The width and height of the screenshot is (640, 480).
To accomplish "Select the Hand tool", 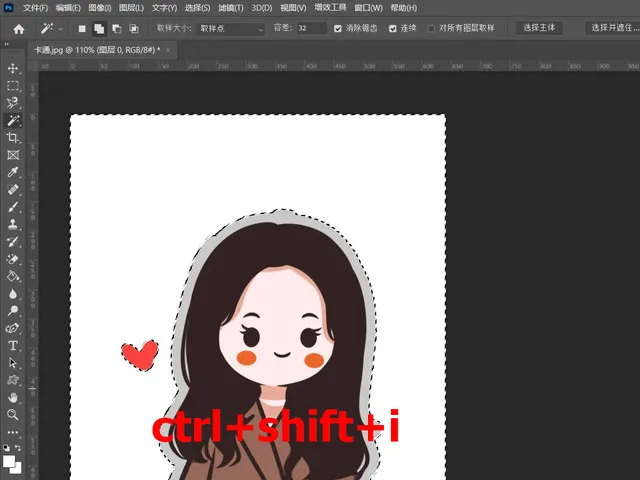I will 13,397.
